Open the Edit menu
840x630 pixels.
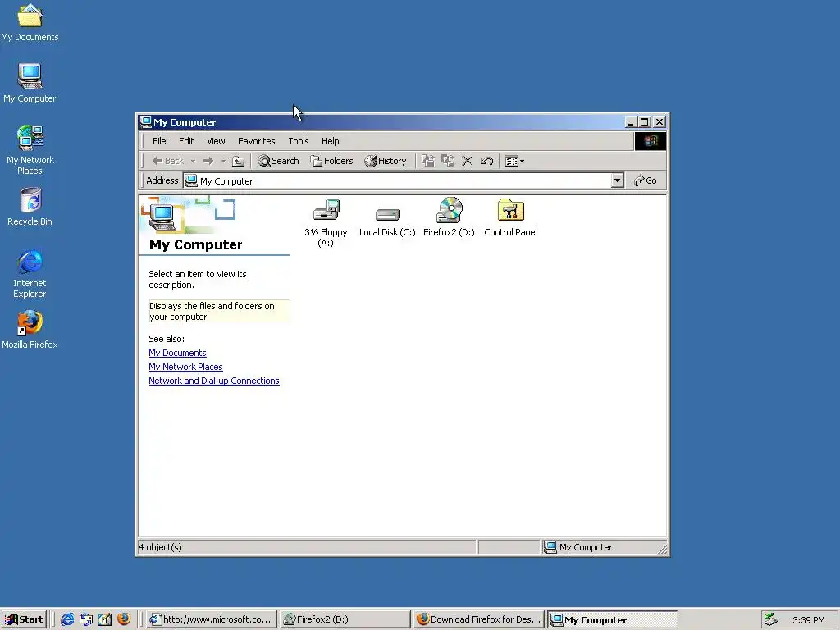[x=186, y=141]
